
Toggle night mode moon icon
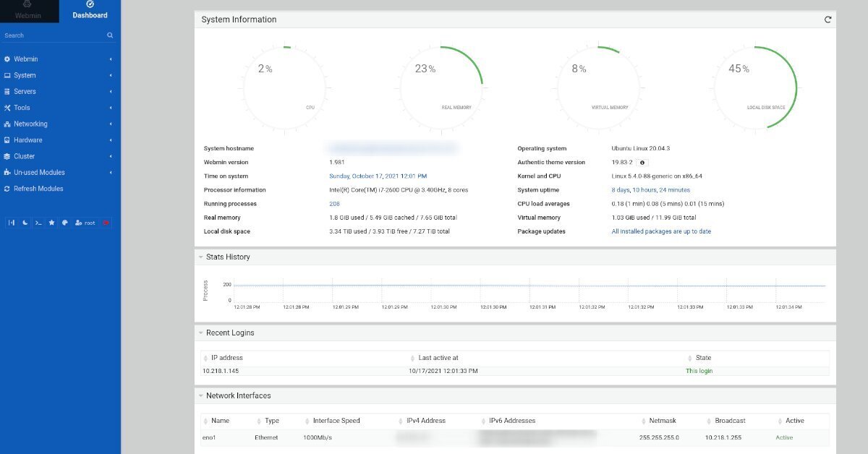coord(25,223)
